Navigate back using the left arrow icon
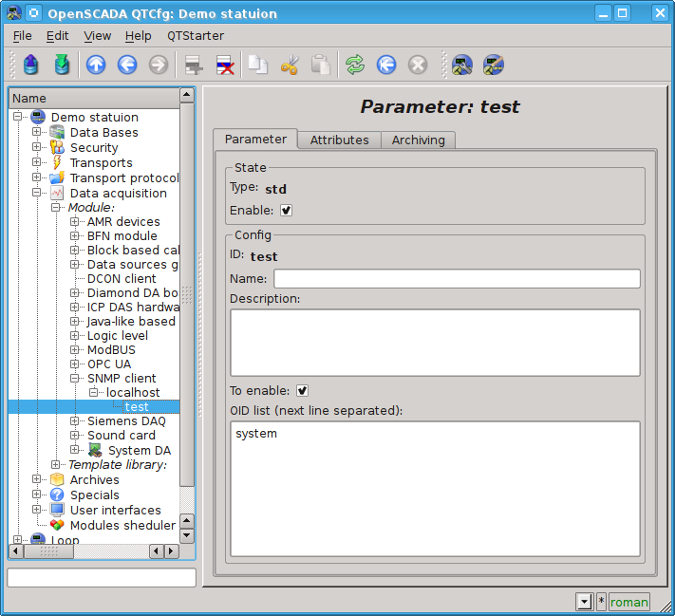Image resolution: width=675 pixels, height=616 pixels. (x=127, y=65)
